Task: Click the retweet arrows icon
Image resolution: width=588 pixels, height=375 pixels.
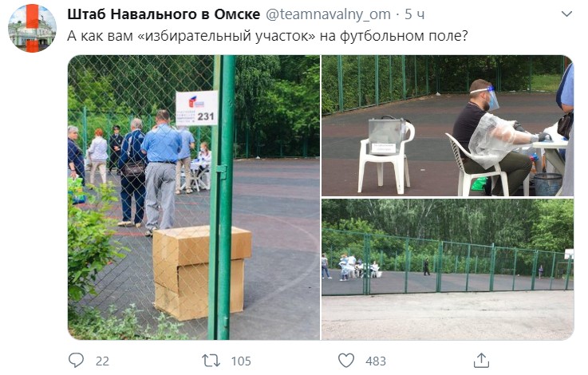Action: coord(211,361)
